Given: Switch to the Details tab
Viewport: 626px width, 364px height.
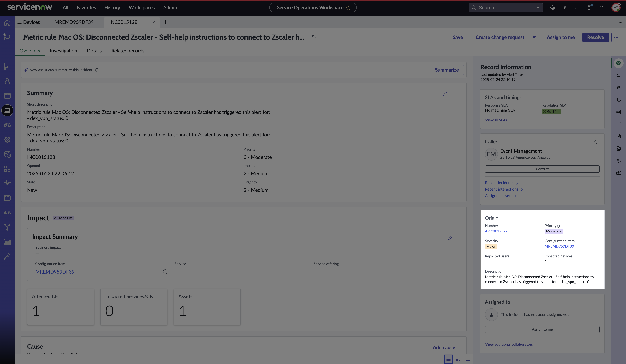Looking at the screenshot, I should point(94,51).
